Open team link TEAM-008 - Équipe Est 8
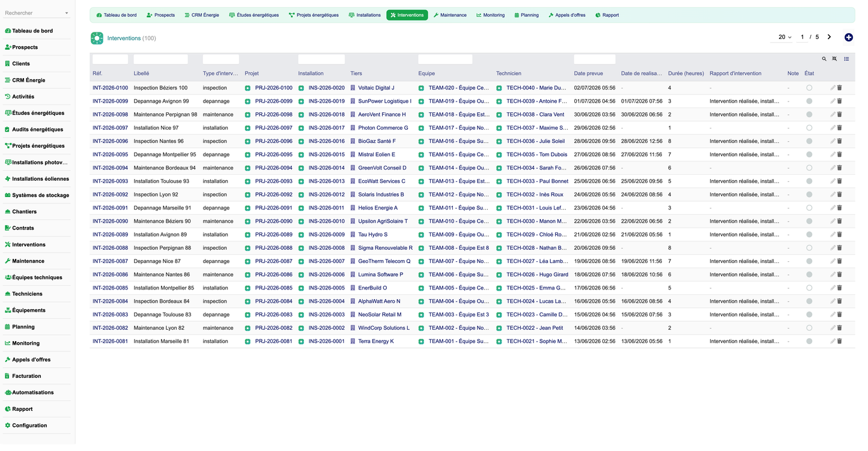Viewport: 868px width, 451px height. click(459, 248)
